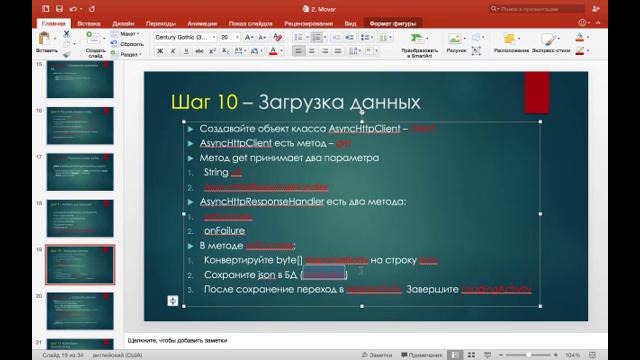Switch to slide sorter grid view
Image resolution: width=640 pixels, height=360 pixels.
coord(471,355)
